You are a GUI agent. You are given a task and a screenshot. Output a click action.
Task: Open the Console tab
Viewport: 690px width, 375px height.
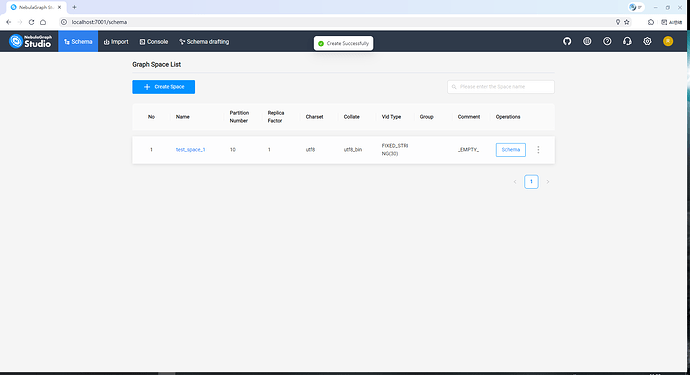[x=154, y=42]
